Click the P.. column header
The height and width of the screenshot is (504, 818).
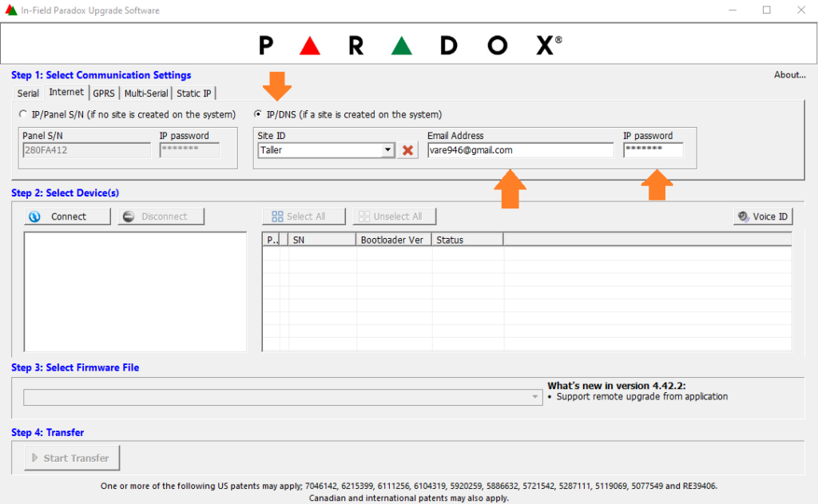pos(272,240)
